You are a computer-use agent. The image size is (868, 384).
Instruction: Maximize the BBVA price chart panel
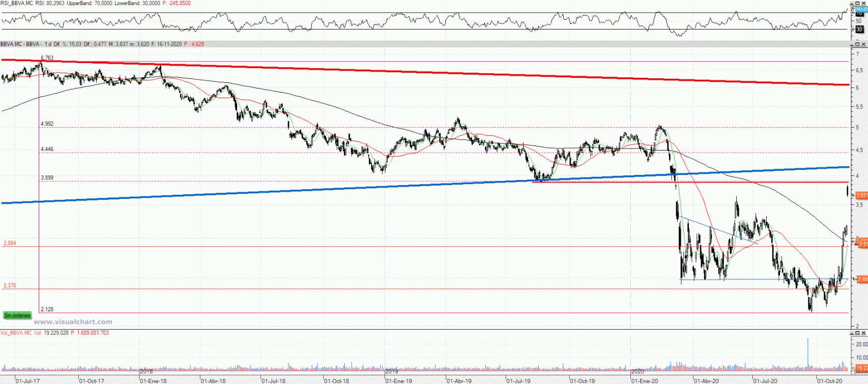tap(858, 45)
